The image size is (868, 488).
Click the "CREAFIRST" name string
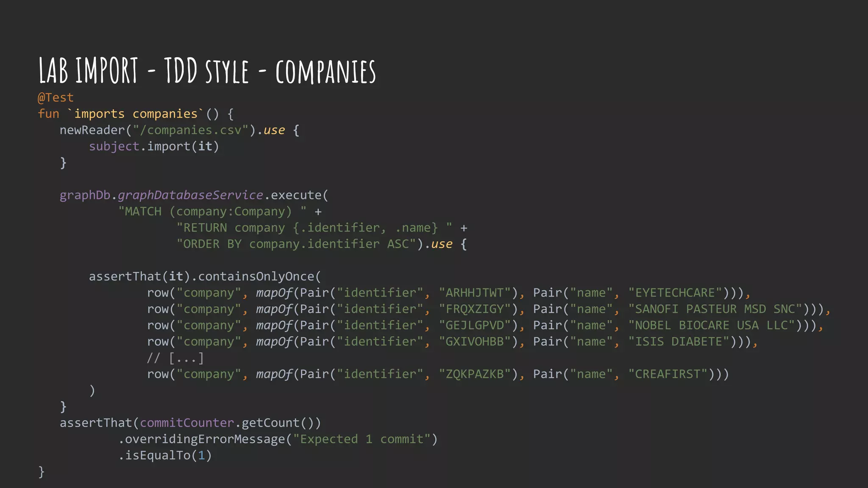coord(668,374)
